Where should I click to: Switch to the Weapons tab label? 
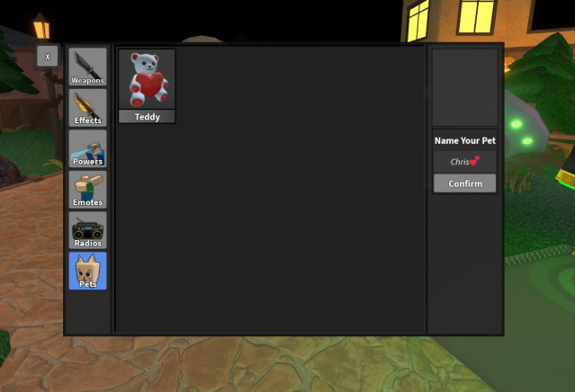(87, 81)
